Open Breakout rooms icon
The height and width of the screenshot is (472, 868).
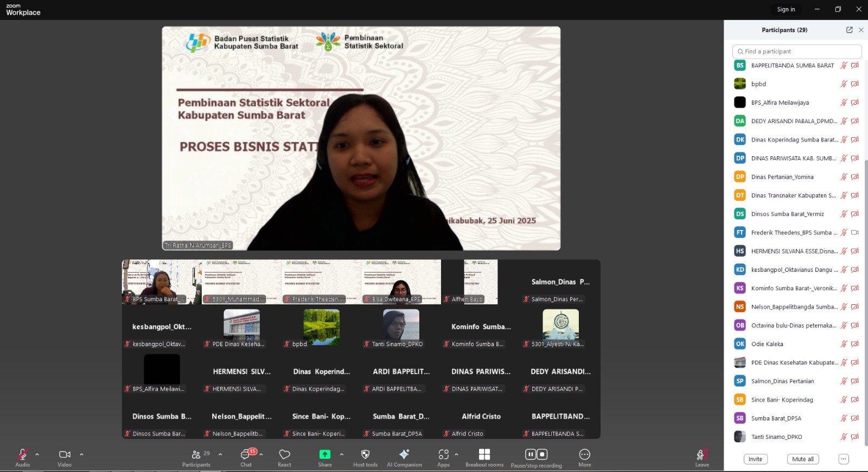[x=484, y=455]
